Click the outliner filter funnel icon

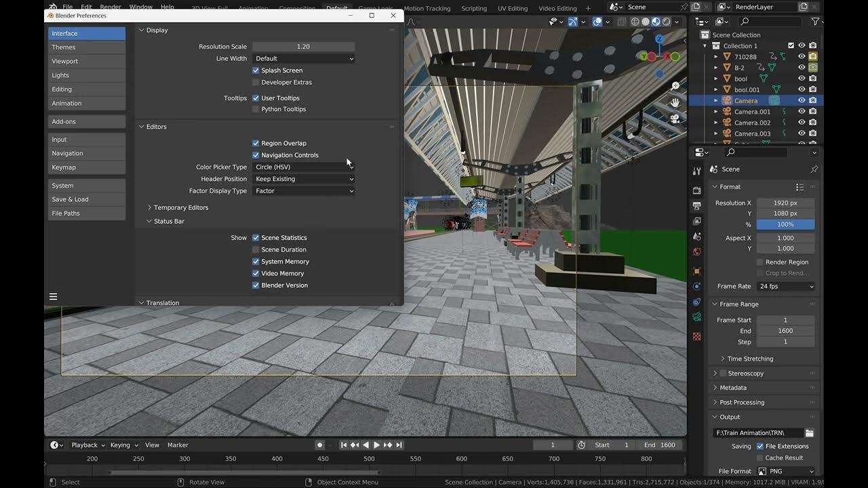(816, 22)
